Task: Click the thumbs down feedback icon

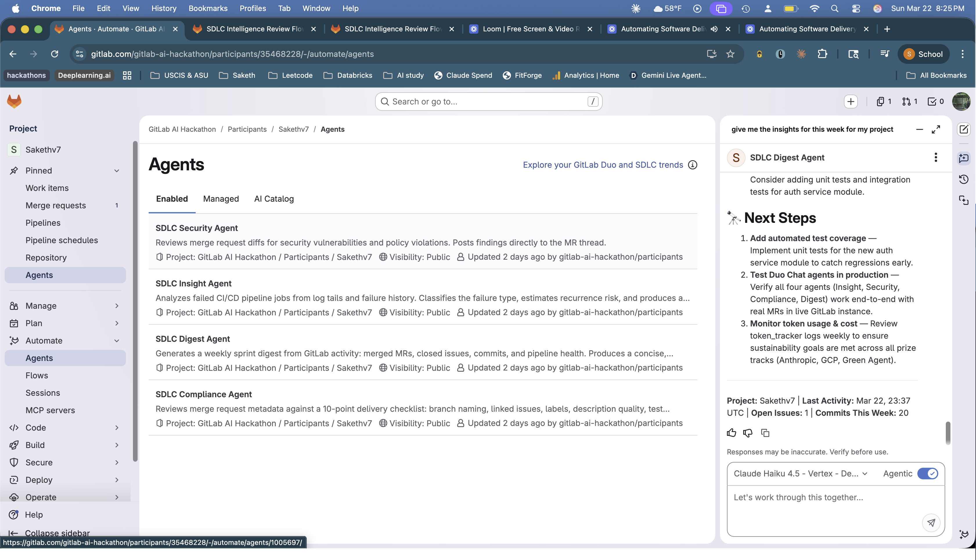Action: pyautogui.click(x=748, y=433)
